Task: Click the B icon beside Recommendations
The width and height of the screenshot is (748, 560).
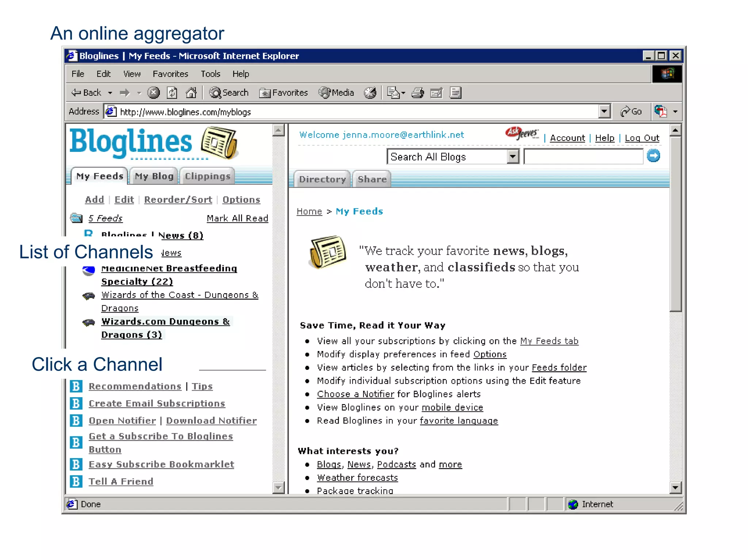Action: (x=76, y=386)
